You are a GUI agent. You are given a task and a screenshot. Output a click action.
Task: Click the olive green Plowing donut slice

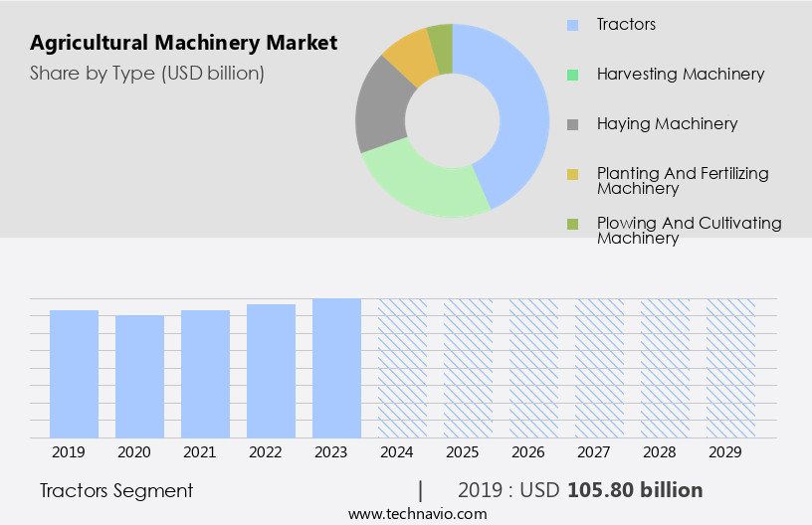pos(442,48)
